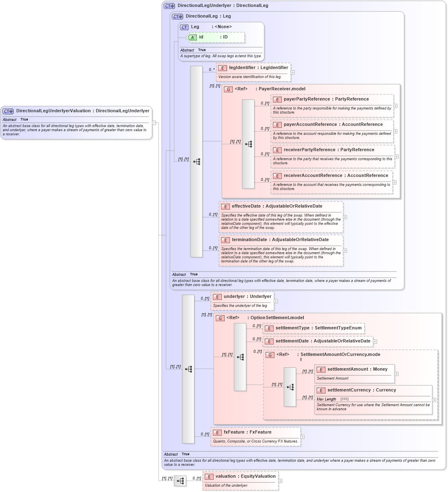Expand the valuation element with the plus box
Viewport: 448px width, 492px height.
280,481
